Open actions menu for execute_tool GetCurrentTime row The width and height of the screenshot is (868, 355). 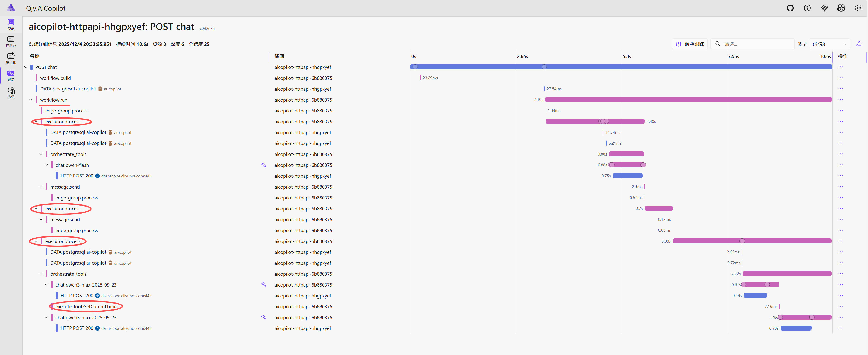tap(840, 306)
